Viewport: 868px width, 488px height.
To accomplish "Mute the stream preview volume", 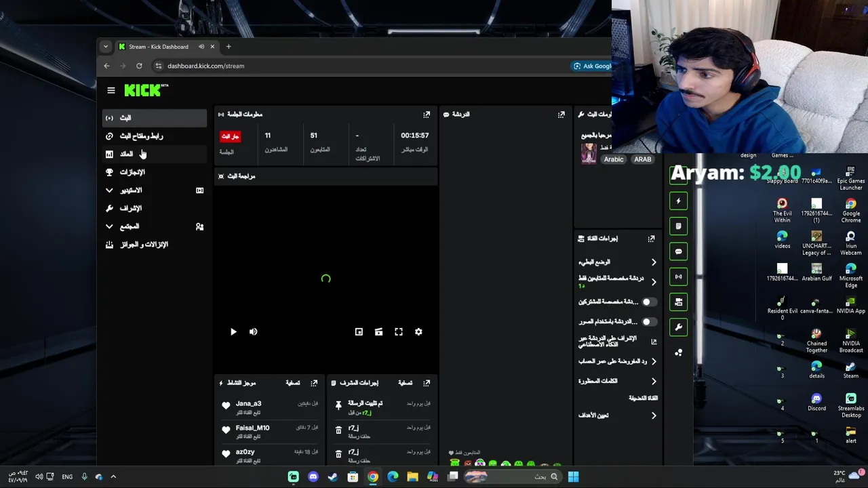I will click(253, 332).
